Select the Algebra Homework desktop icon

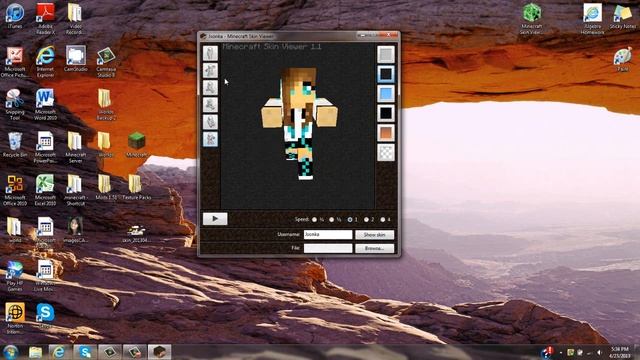pos(592,19)
